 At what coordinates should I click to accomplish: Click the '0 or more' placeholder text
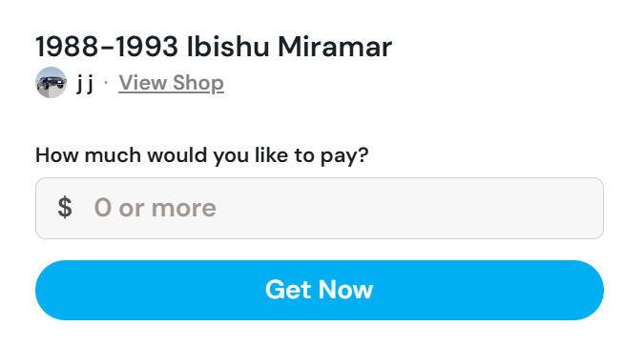[156, 208]
